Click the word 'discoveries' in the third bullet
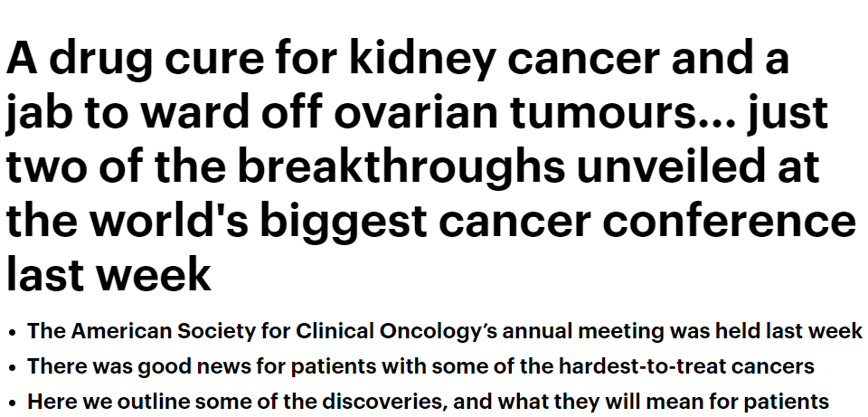Viewport: 868px width, 417px height. coord(384,401)
